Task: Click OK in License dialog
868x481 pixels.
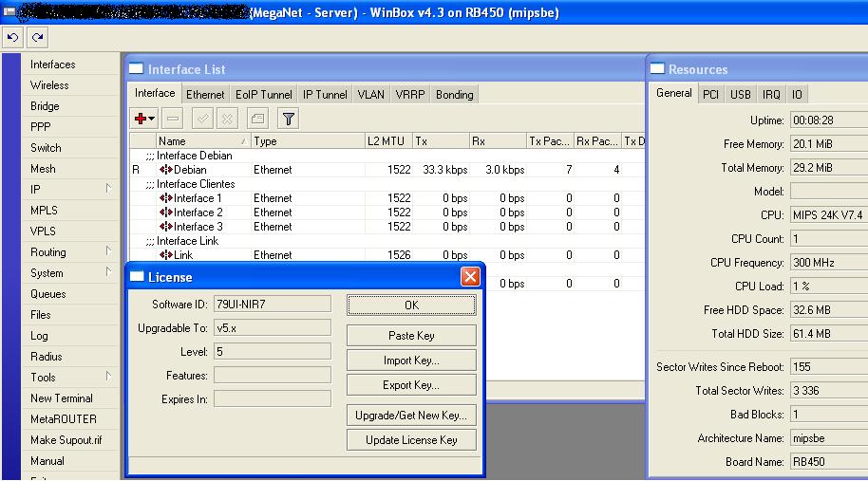Action: click(411, 305)
